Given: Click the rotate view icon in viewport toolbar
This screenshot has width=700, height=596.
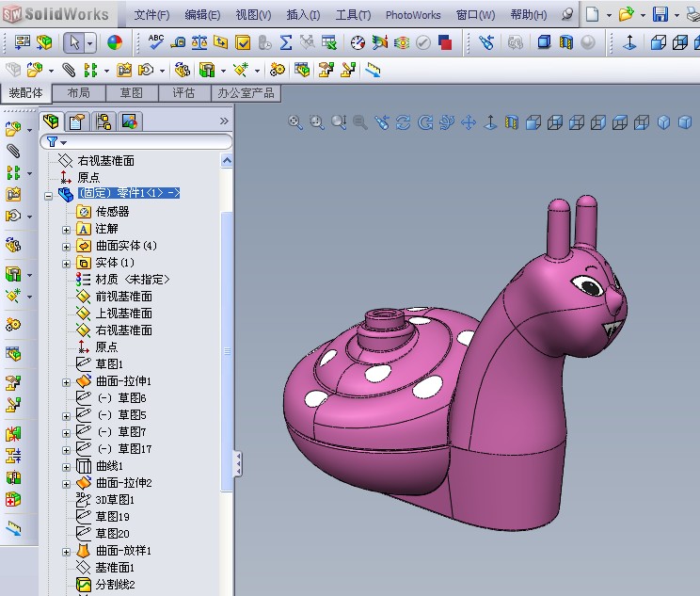Looking at the screenshot, I should [x=403, y=122].
